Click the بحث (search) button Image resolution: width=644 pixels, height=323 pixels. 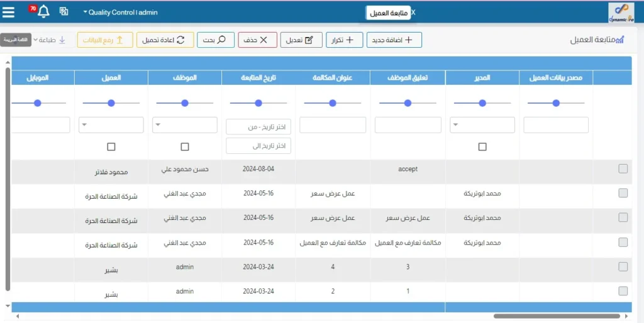pyautogui.click(x=216, y=40)
